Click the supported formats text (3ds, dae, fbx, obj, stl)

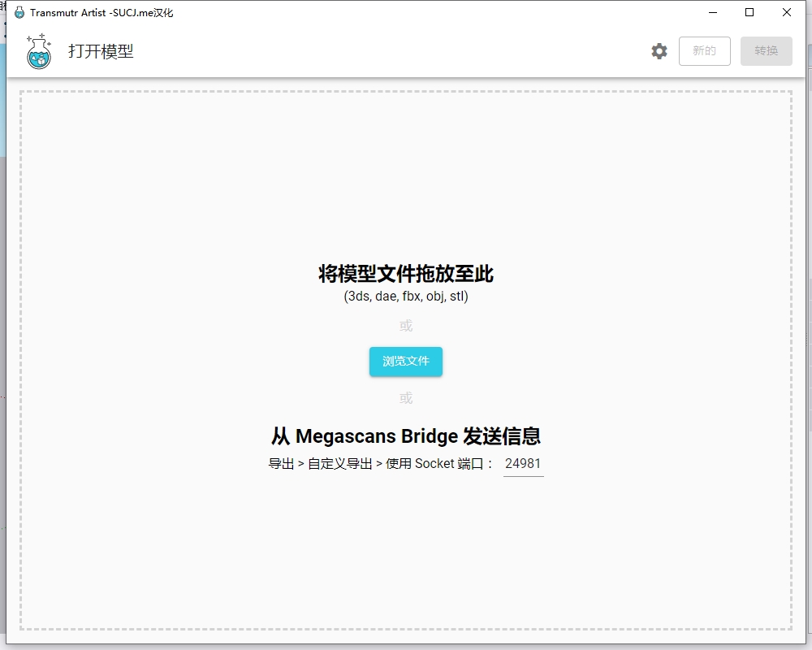point(406,297)
